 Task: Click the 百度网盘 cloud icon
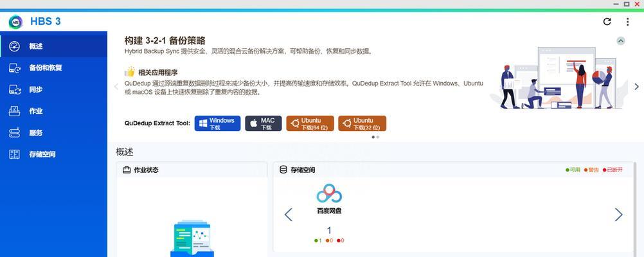click(x=329, y=193)
